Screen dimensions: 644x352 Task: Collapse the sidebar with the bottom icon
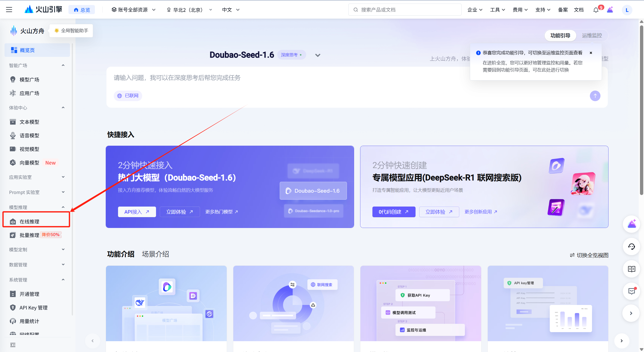pyautogui.click(x=13, y=345)
